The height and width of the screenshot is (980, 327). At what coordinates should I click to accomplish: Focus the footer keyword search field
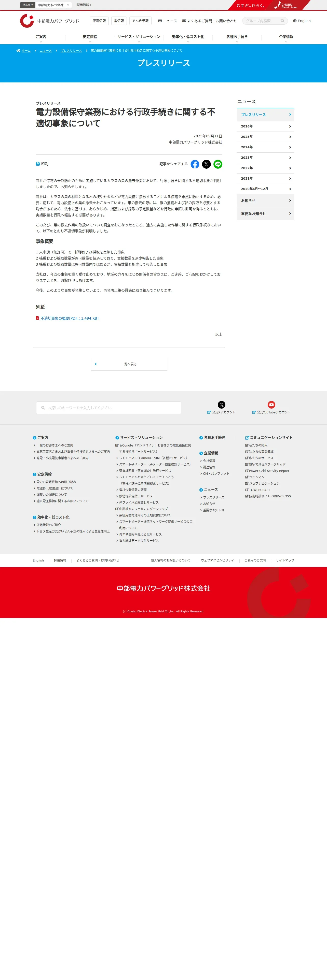pos(108,408)
